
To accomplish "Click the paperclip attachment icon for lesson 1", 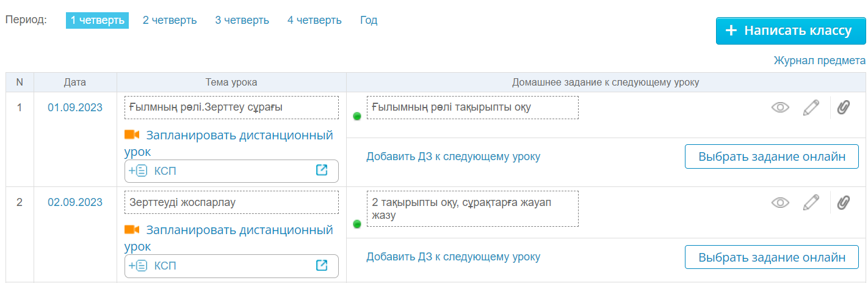I will pos(843,108).
